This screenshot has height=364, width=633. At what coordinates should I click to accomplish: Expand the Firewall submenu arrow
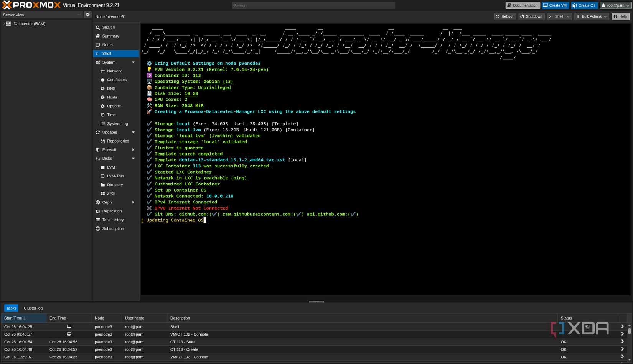pyautogui.click(x=133, y=150)
